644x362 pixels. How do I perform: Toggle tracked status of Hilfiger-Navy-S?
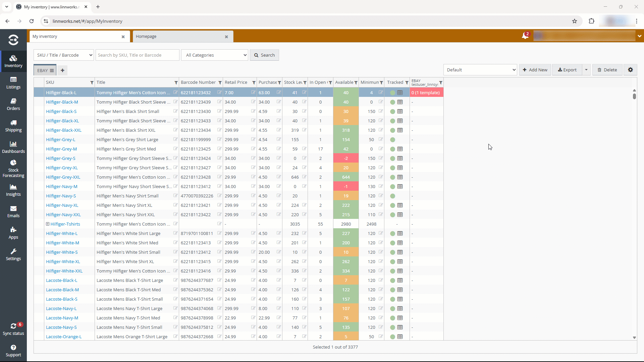tap(392, 196)
